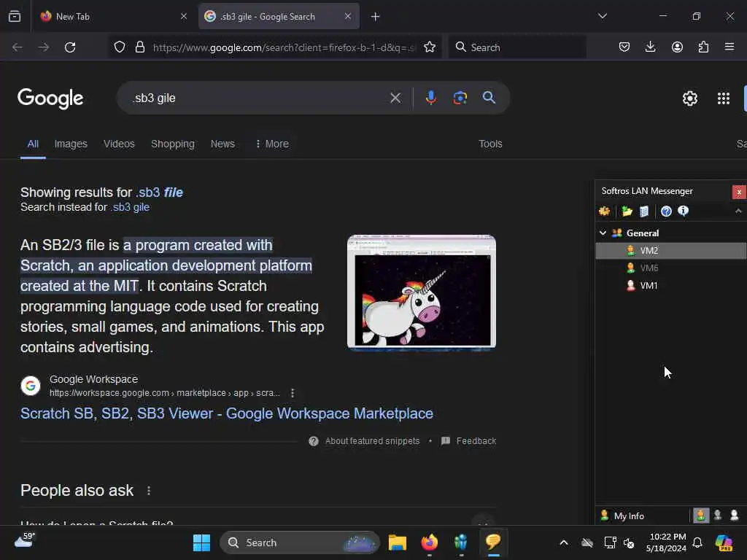Open notifications bell in taskbar

tap(697, 542)
